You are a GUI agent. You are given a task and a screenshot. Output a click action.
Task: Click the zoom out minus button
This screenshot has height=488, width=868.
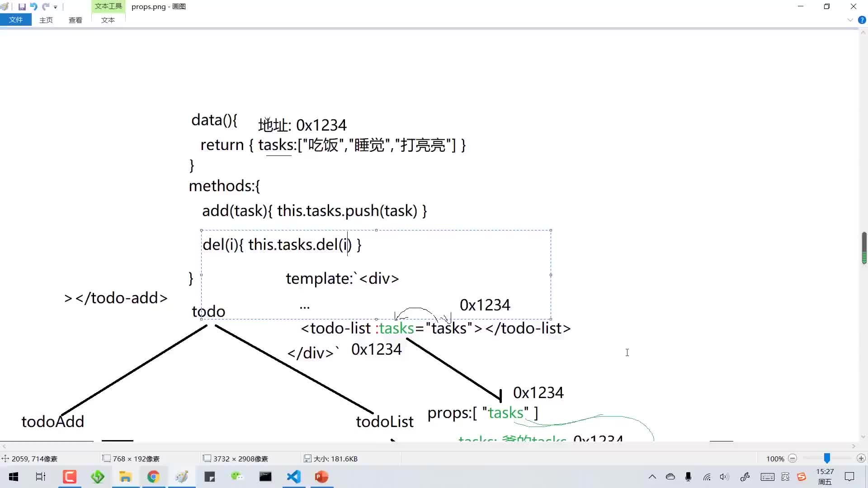coord(793,459)
